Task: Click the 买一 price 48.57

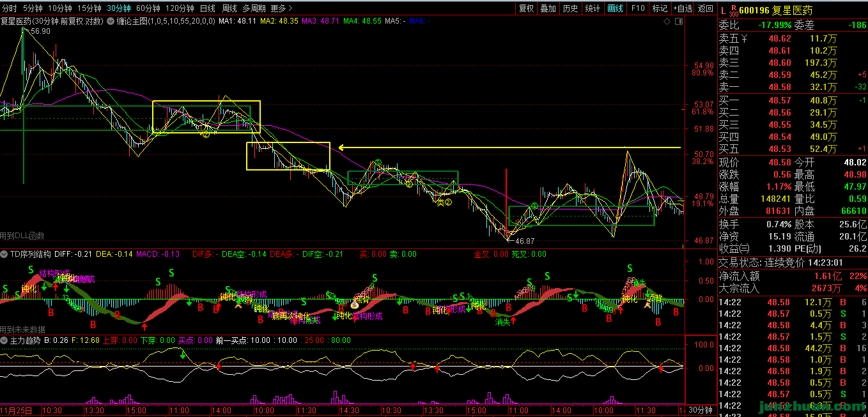Action: [779, 100]
